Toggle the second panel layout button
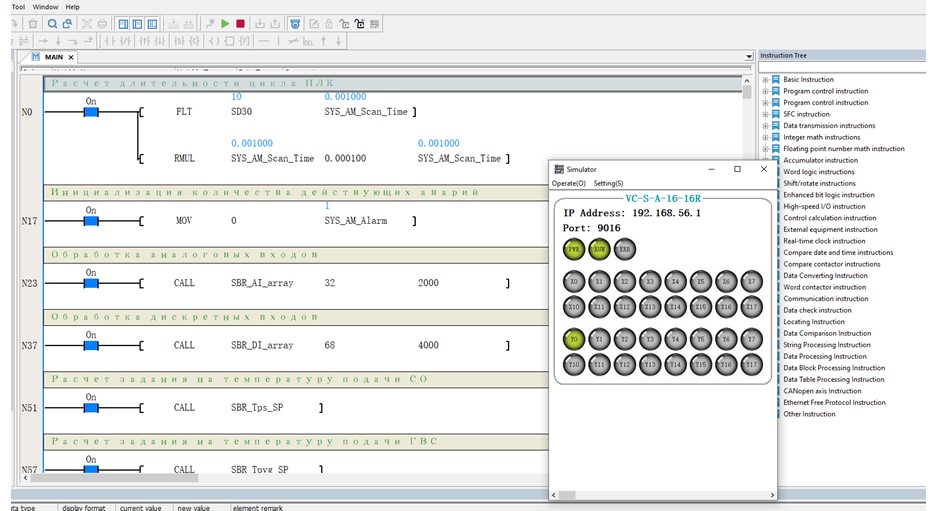The width and height of the screenshot is (936, 511). point(137,24)
